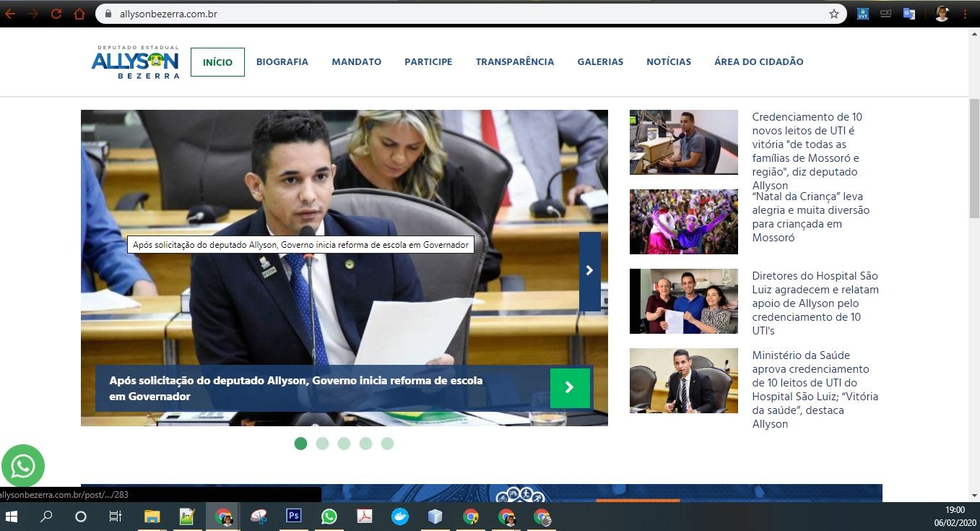This screenshot has width=980, height=531.
Task: Select the fourth carousel dot
Action: click(x=366, y=444)
